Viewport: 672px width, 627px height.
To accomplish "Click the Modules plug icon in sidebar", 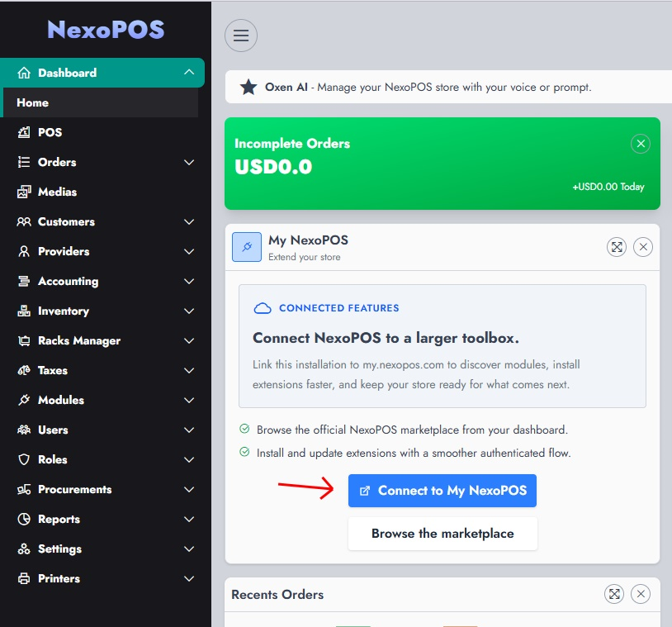I will [x=24, y=400].
